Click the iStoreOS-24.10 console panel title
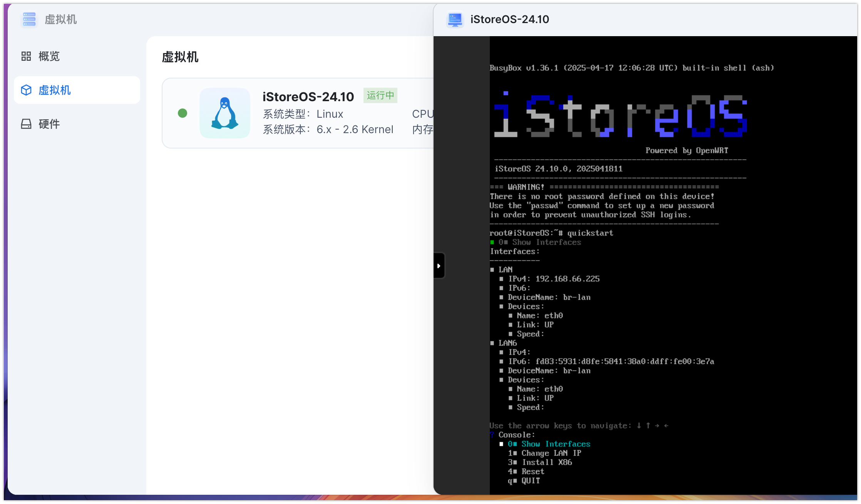The height and width of the screenshot is (504, 861). (509, 19)
